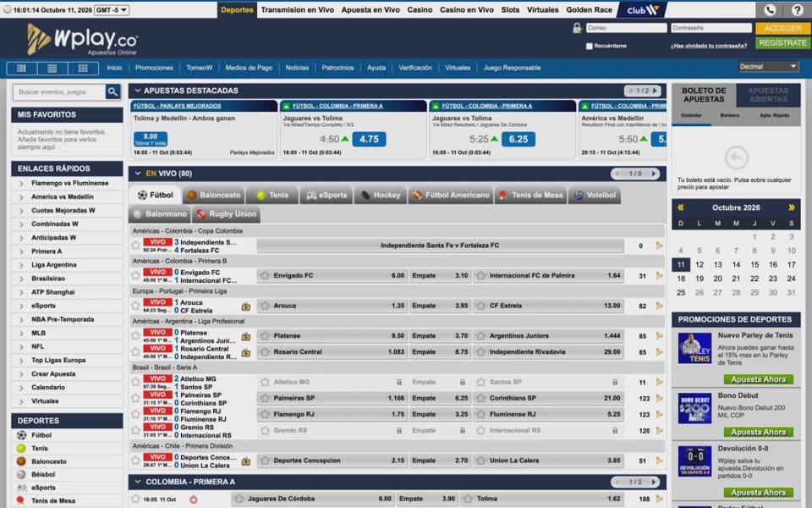Screen dimensions: 812x508
Task: Click the ACCEDER login button
Action: pos(782,28)
